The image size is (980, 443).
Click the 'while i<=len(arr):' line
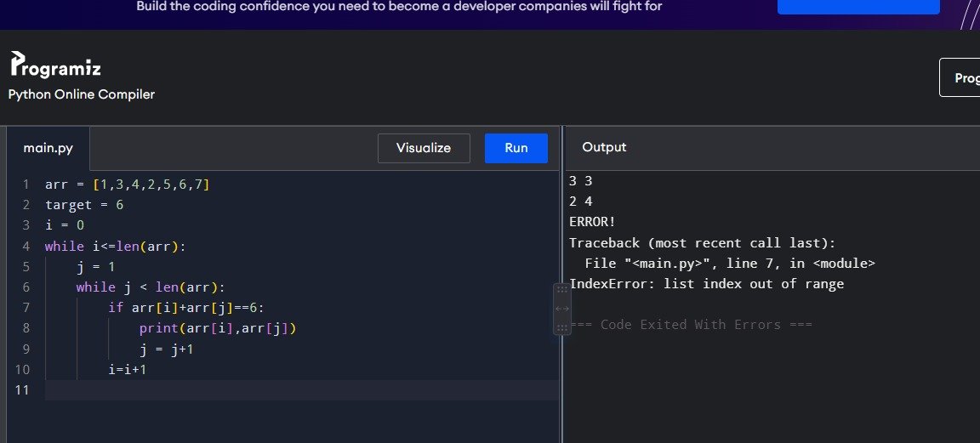tap(116, 247)
